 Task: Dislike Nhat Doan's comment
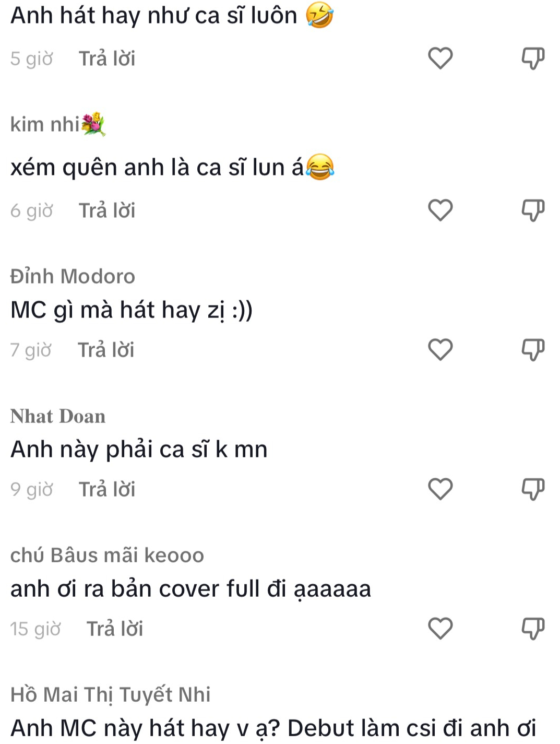pyautogui.click(x=533, y=489)
